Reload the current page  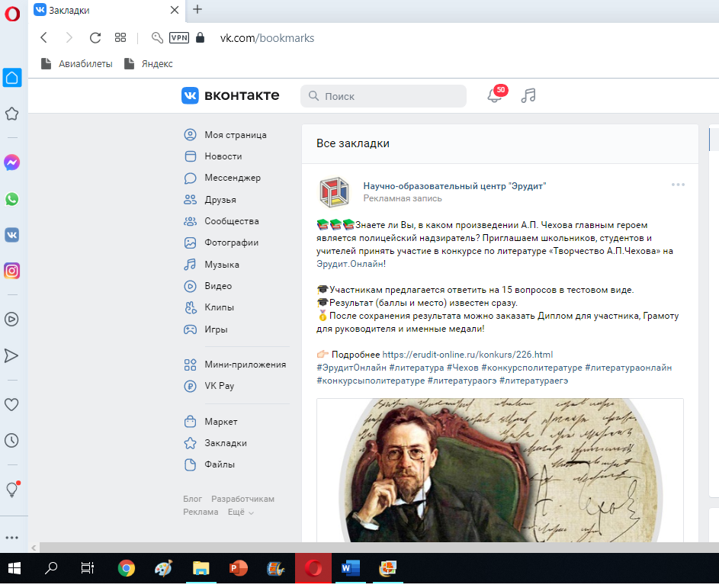click(x=95, y=37)
